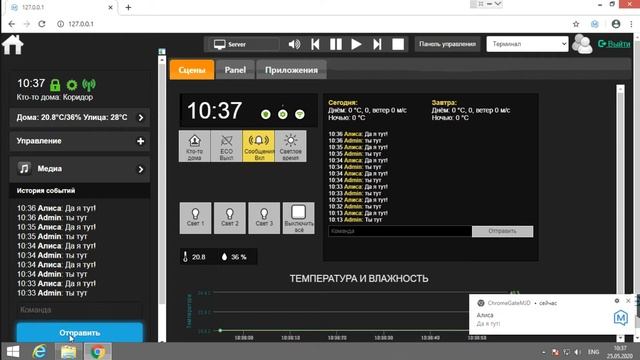This screenshot has width=640, height=360.
Task: Click the humidity drop 36 % reading
Action: pyautogui.click(x=234, y=257)
